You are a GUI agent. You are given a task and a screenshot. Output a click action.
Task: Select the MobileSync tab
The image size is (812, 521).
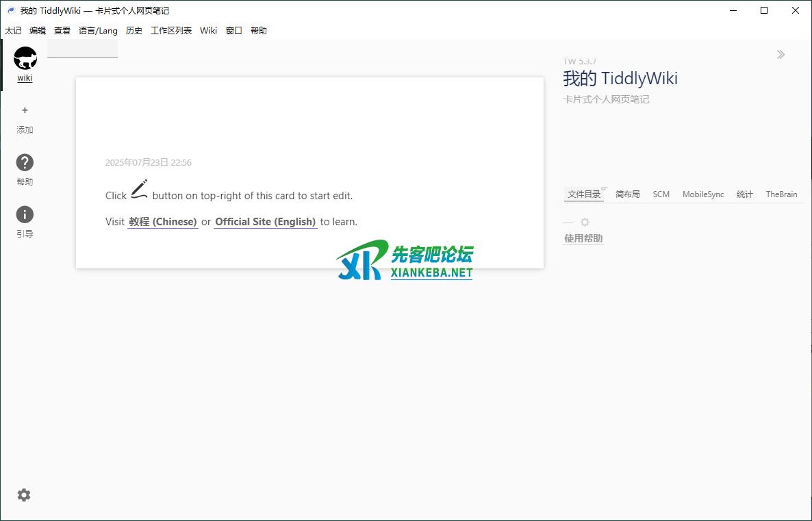[702, 194]
